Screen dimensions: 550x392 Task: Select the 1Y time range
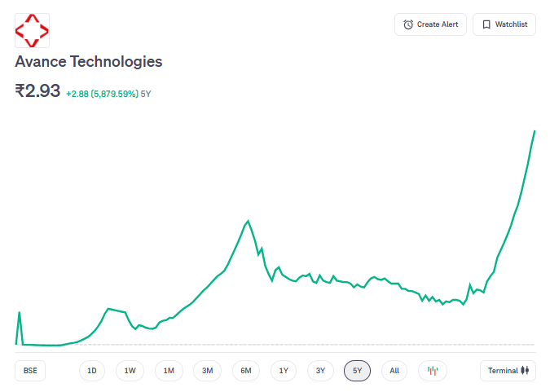pos(284,371)
